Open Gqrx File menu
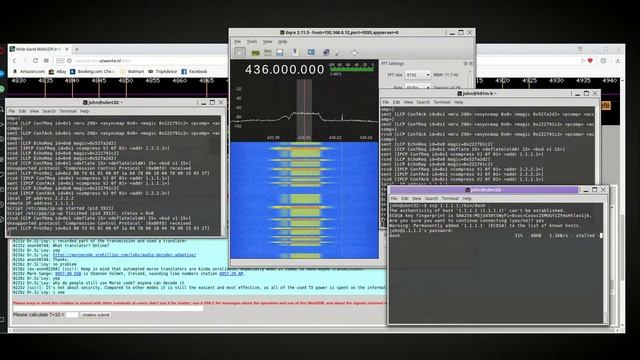The width and height of the screenshot is (640, 360). tap(238, 42)
